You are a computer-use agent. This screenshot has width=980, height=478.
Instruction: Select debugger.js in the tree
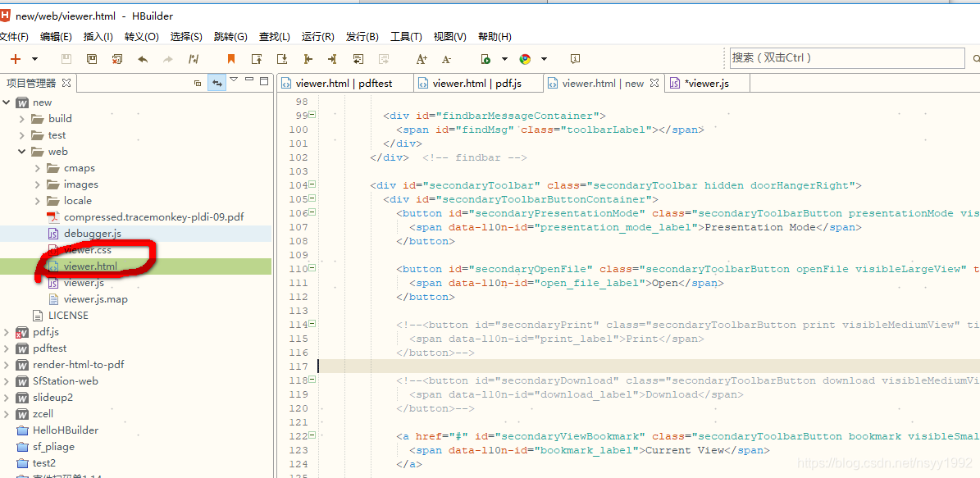92,233
